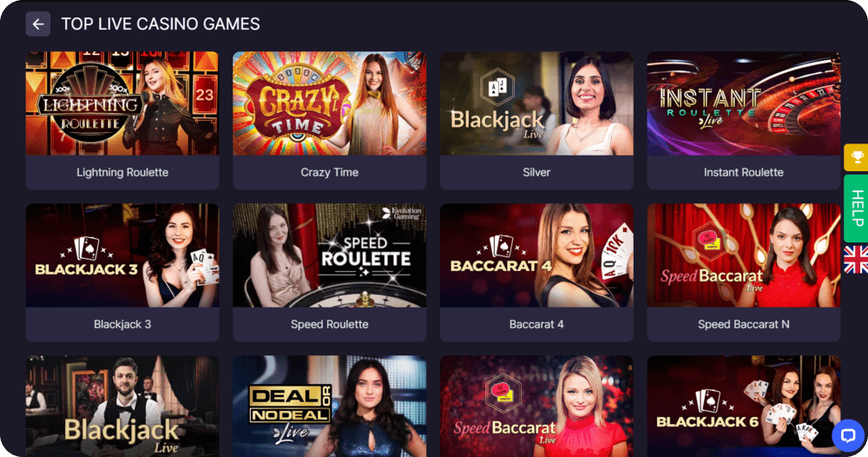Open the Baccarat 4 game image
Viewport: 868px width, 457px height.
pos(536,255)
